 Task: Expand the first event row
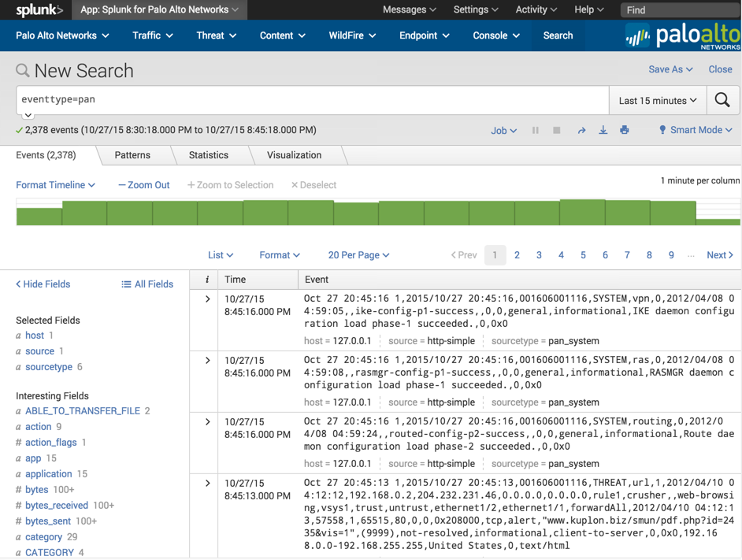[x=207, y=299]
